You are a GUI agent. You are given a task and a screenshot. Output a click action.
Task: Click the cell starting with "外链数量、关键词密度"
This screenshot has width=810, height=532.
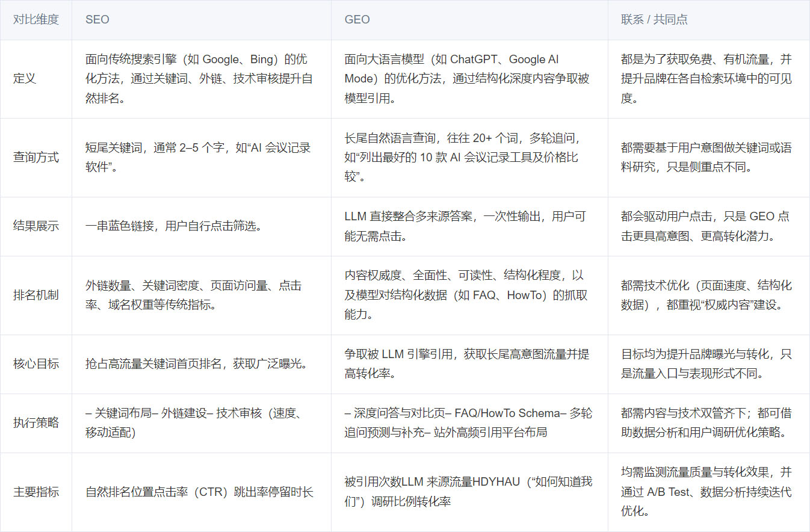[193, 295]
